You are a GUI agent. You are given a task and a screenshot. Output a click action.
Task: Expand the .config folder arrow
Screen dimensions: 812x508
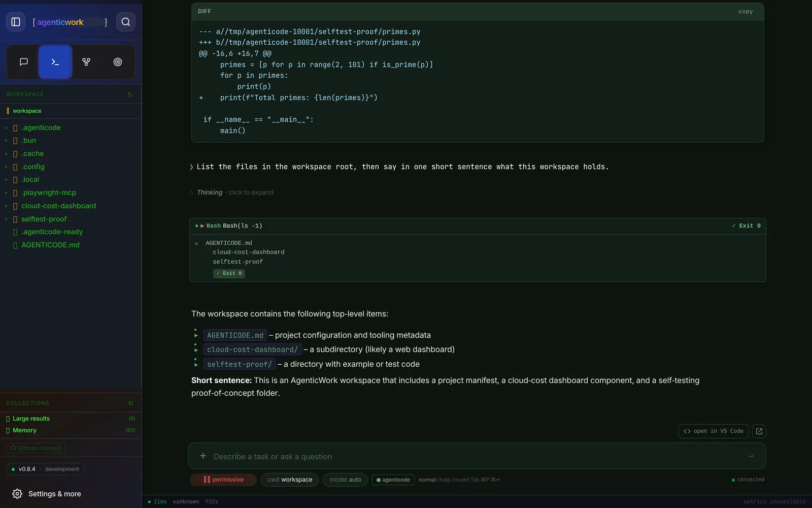(6, 167)
